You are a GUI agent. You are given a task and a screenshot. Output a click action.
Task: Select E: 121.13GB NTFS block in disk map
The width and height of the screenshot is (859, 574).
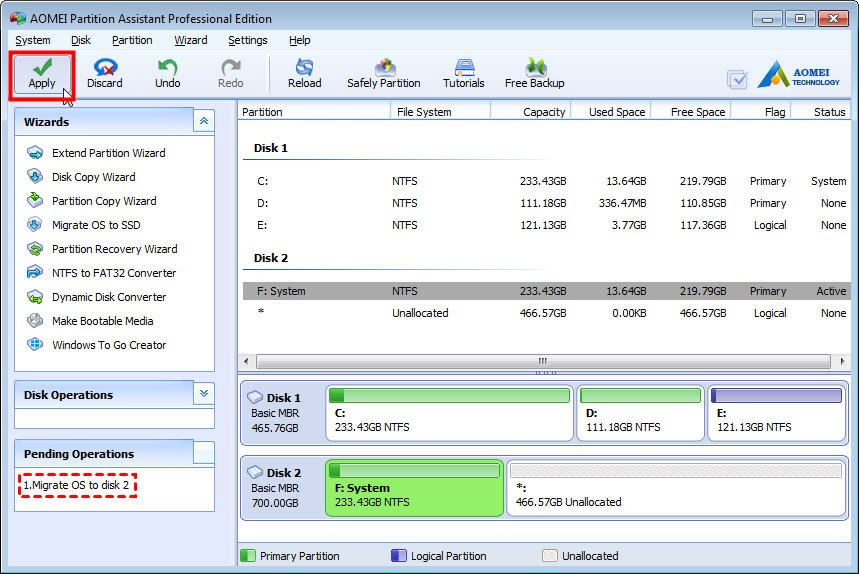[x=776, y=413]
